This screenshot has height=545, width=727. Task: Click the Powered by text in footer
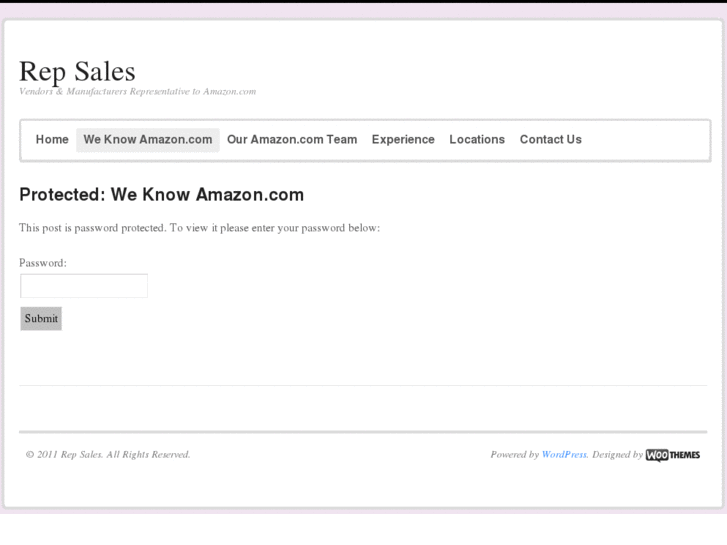click(514, 455)
